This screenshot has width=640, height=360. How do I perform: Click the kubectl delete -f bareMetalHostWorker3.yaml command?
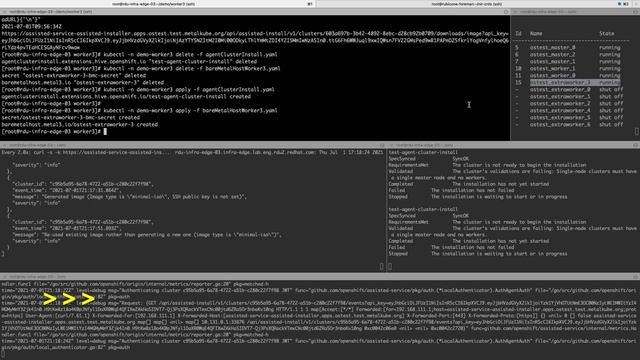191,68
